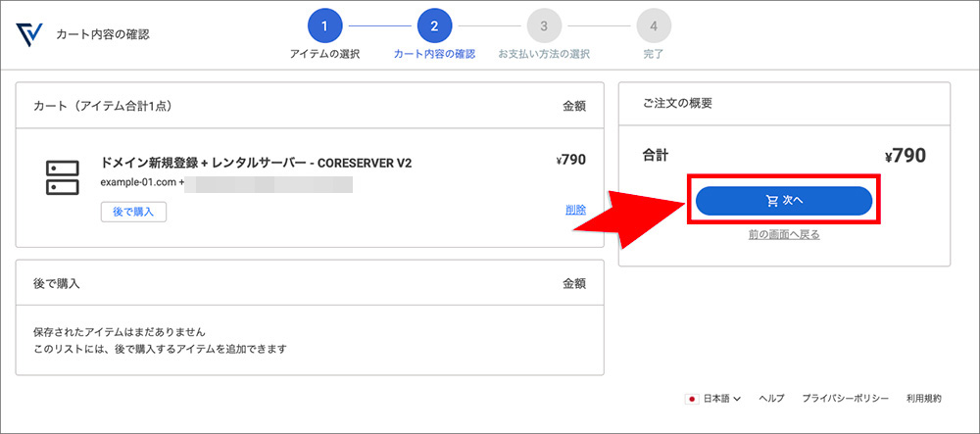Image resolution: width=980 pixels, height=434 pixels.
Task: Open the 利用規約 link
Action: click(x=923, y=399)
